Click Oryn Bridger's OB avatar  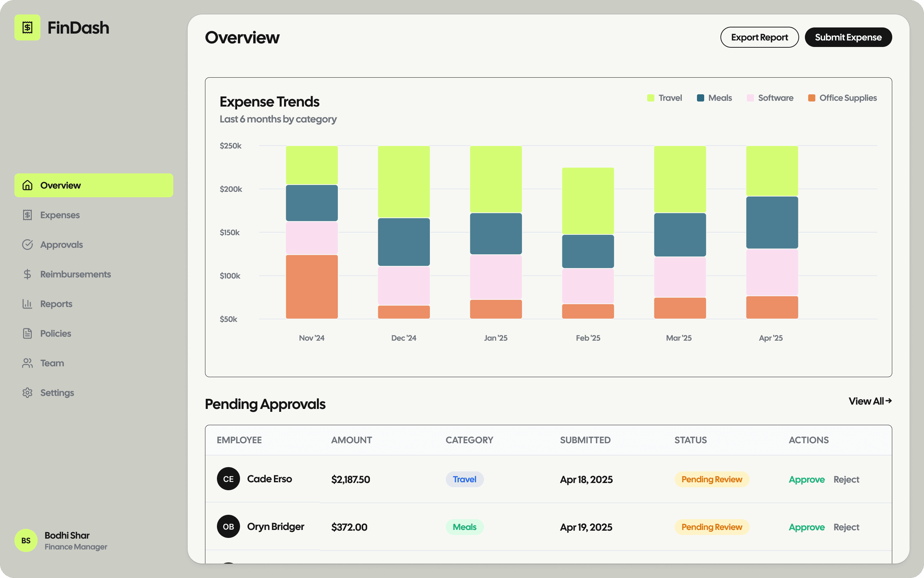228,527
